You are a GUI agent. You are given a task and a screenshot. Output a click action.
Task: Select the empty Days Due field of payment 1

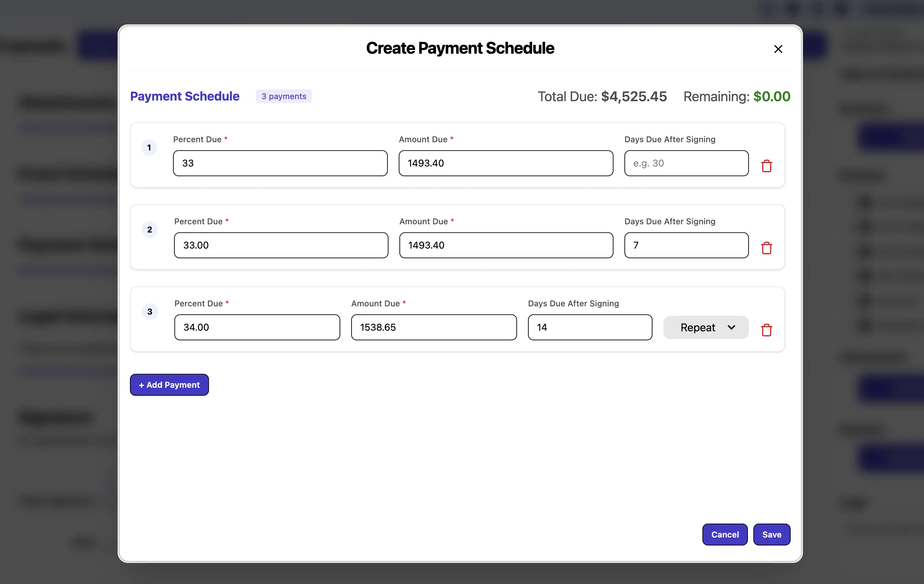point(686,163)
